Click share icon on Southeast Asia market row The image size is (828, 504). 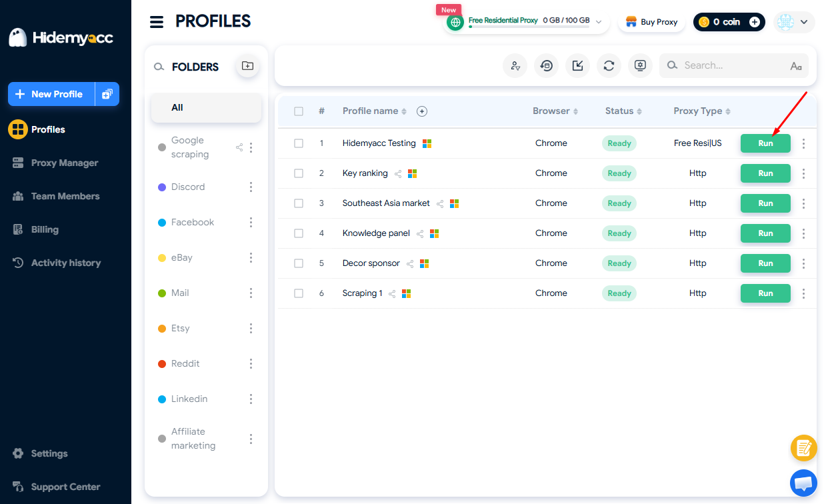(x=440, y=203)
